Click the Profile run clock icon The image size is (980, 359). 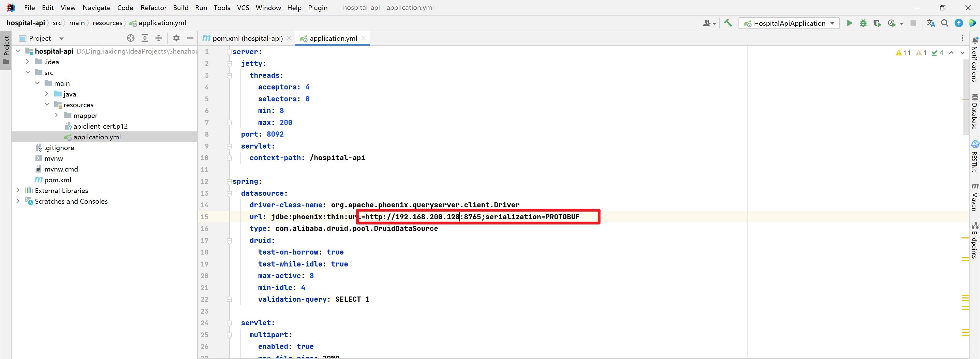tap(892, 23)
